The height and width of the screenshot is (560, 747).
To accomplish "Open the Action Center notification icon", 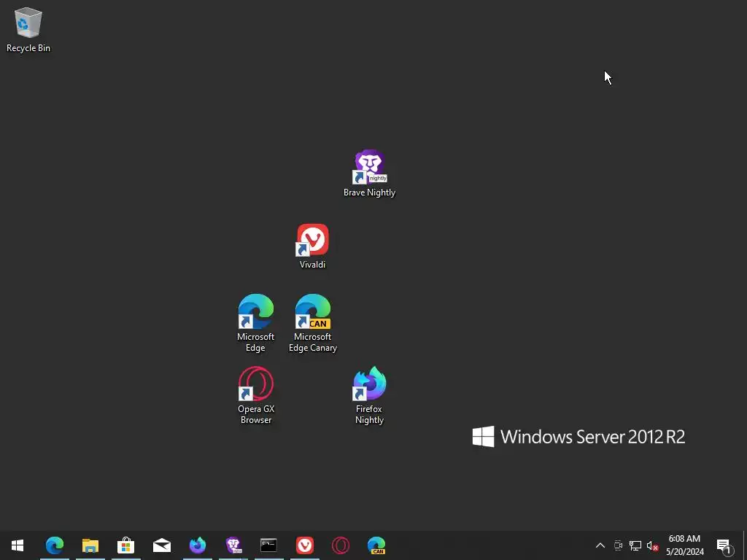I will pyautogui.click(x=724, y=545).
